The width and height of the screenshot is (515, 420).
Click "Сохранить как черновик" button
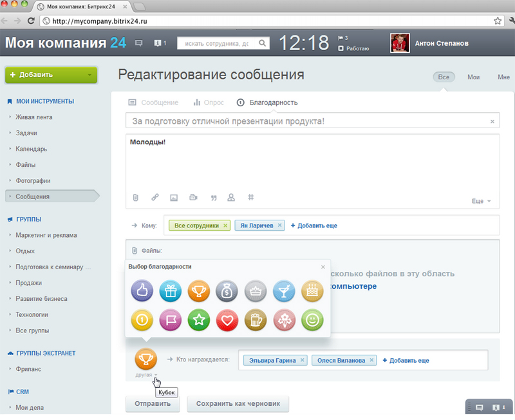[238, 404]
